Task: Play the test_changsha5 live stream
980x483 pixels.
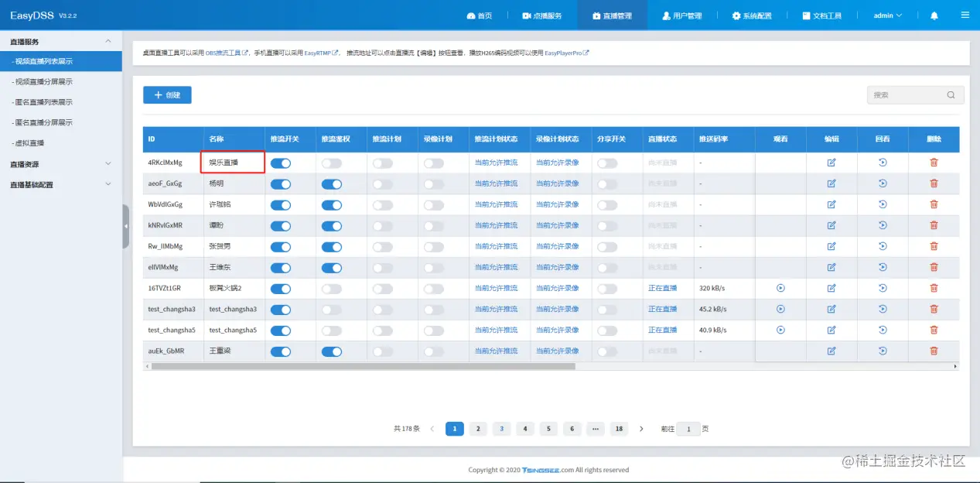Action: [780, 330]
